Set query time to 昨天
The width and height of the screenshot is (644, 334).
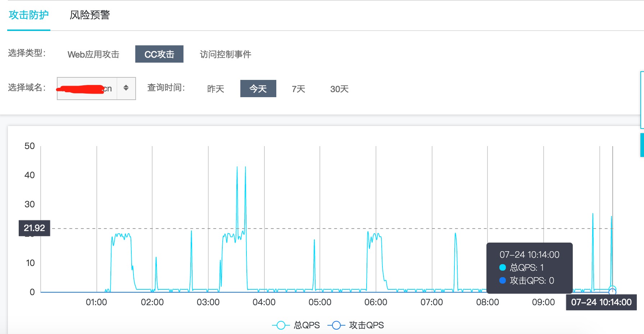pos(216,89)
